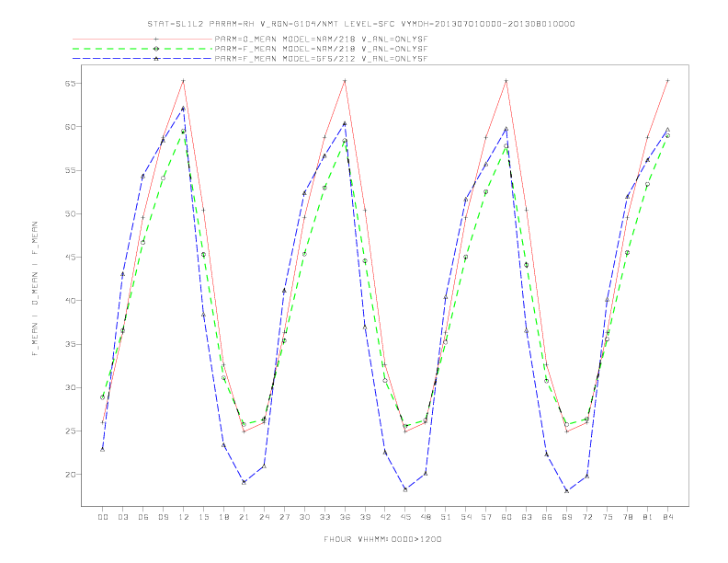Click the y-axis tick label 50

click(x=70, y=213)
